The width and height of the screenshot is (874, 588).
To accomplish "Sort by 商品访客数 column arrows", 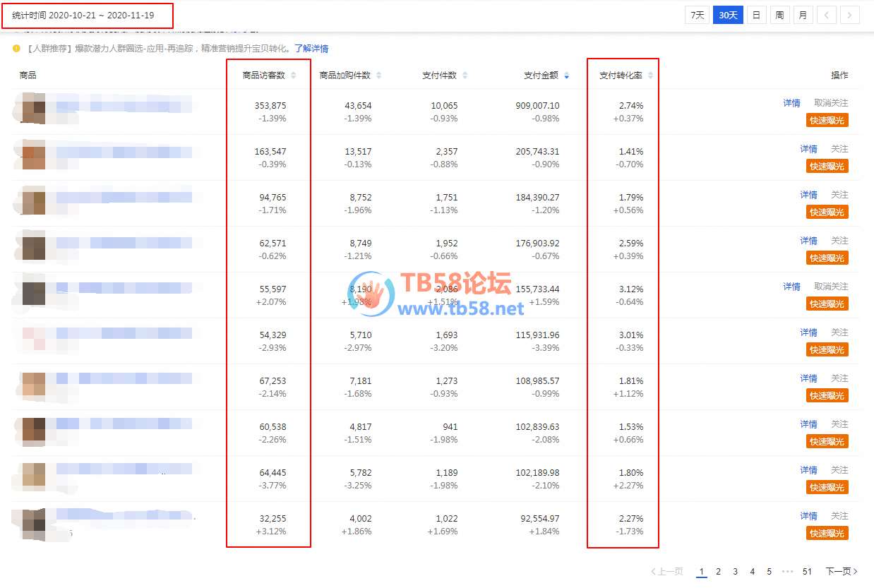I will click(x=294, y=76).
